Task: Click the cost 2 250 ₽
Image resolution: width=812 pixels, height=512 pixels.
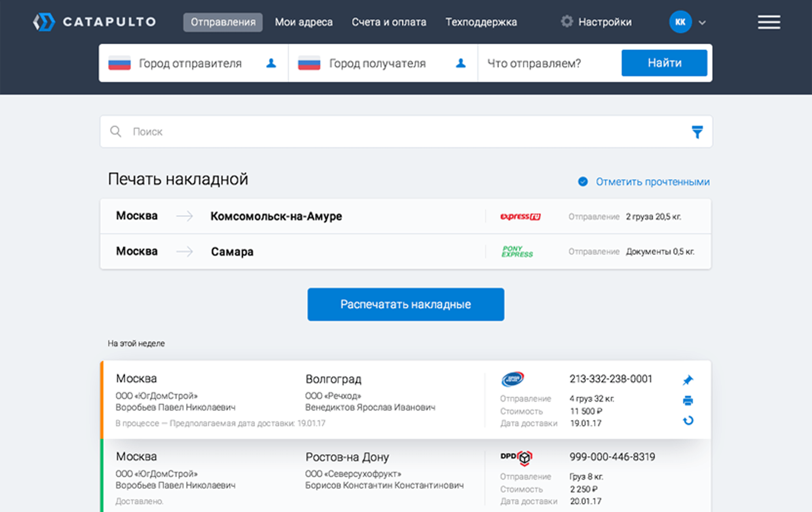Action: point(584,489)
